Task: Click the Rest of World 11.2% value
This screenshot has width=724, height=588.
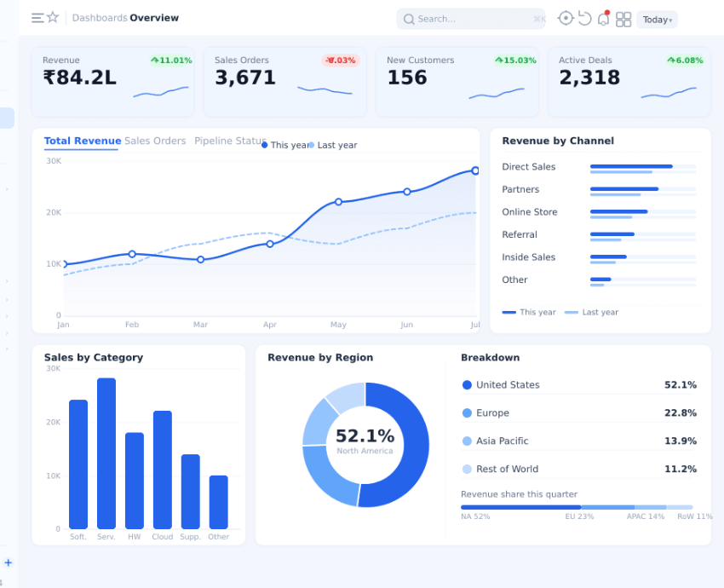Action: click(x=681, y=470)
